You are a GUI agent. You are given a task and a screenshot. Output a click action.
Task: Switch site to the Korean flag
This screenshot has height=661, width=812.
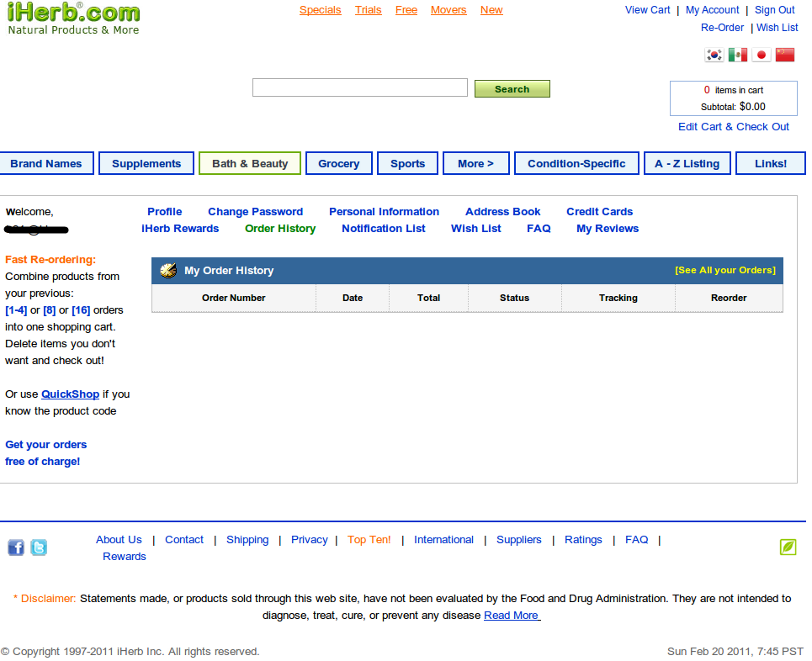pyautogui.click(x=714, y=55)
